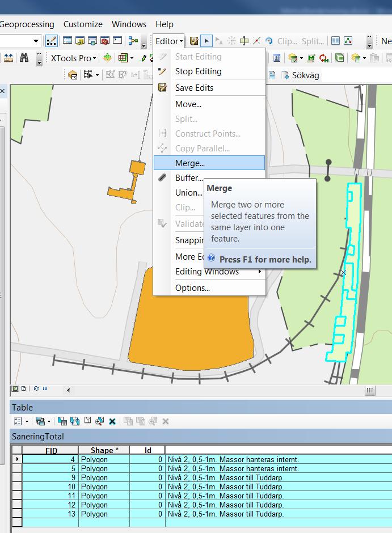Choose Stop Editing in Editor menu
This screenshot has height=533, width=392.
point(209,71)
